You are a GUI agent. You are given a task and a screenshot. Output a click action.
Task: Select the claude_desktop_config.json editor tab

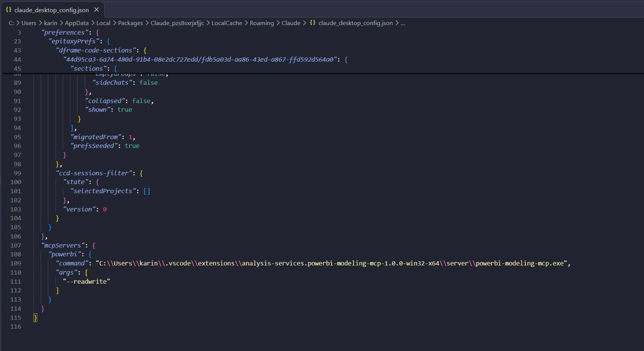[x=52, y=10]
